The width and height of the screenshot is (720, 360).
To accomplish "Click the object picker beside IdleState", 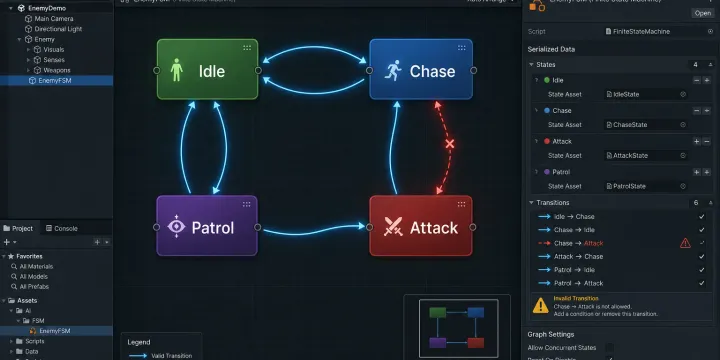I will point(683,94).
